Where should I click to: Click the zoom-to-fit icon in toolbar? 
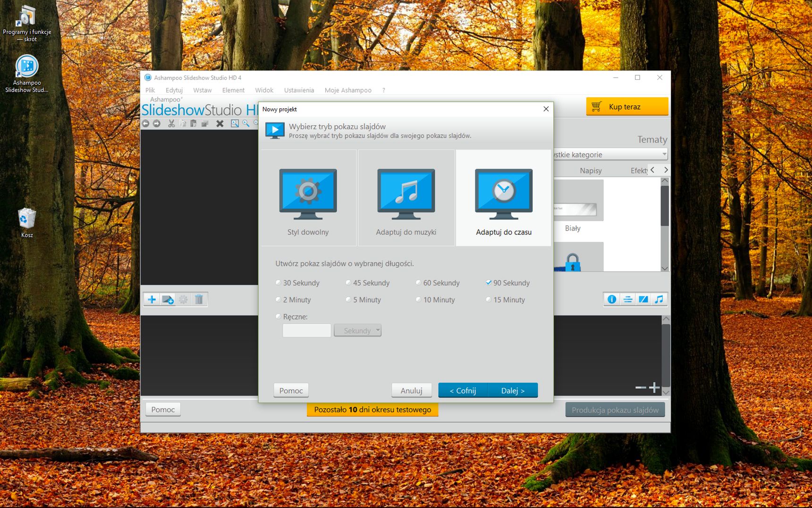coord(235,123)
